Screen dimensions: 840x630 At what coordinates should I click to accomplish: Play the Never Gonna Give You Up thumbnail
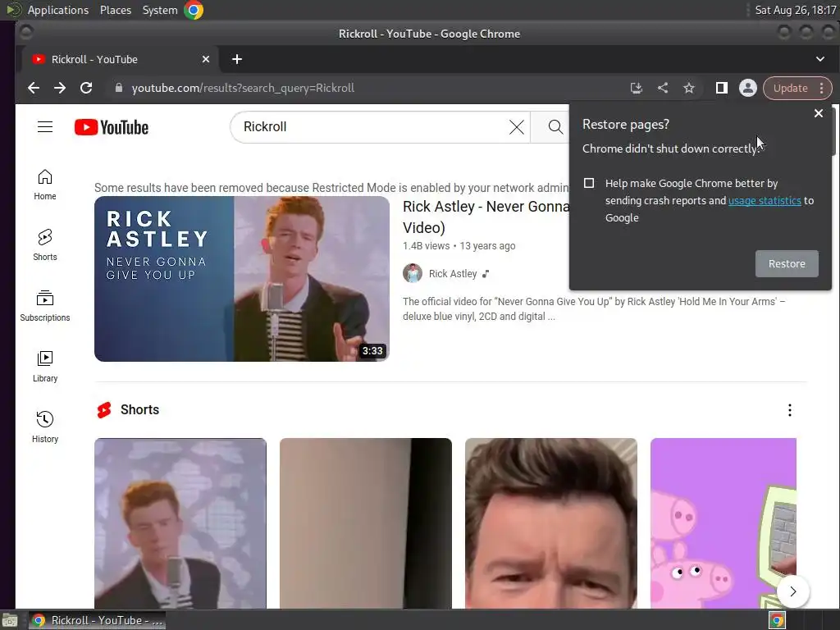click(242, 279)
